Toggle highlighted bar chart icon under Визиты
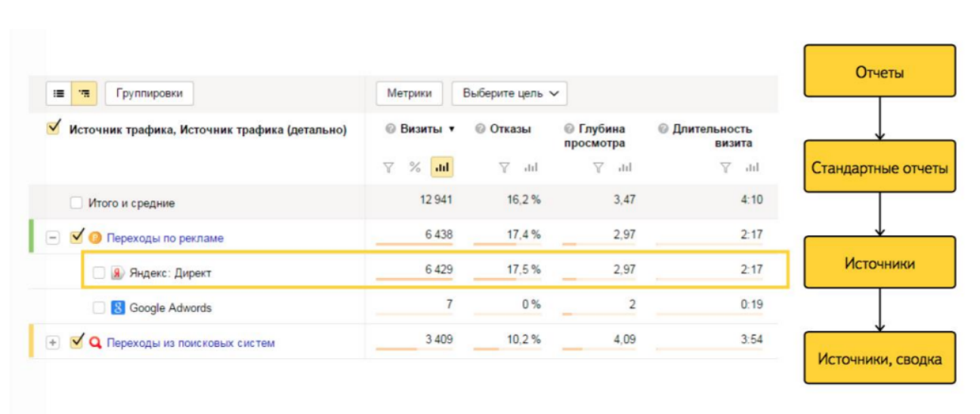The width and height of the screenshot is (980, 414). click(442, 168)
